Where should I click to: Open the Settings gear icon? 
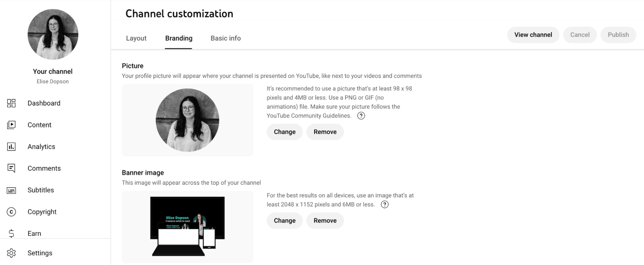click(11, 253)
